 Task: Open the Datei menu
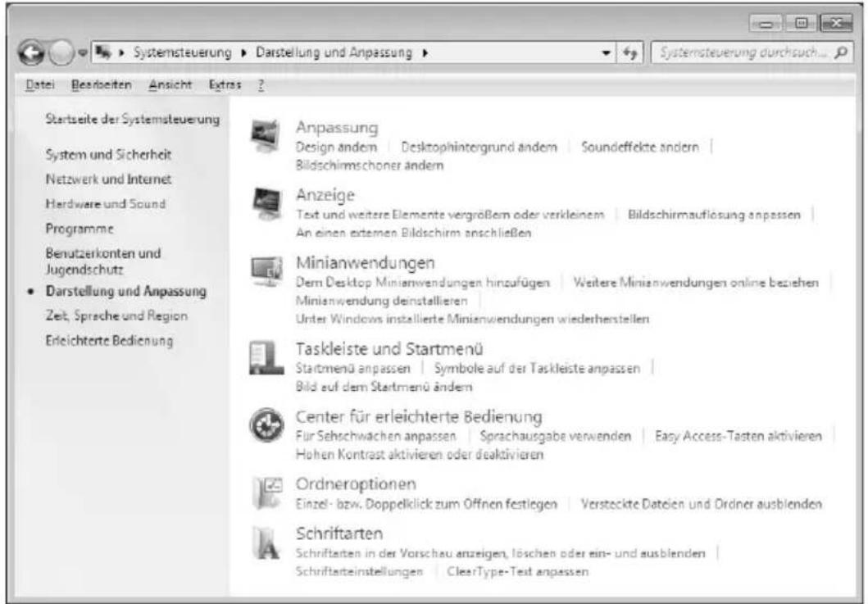[40, 85]
